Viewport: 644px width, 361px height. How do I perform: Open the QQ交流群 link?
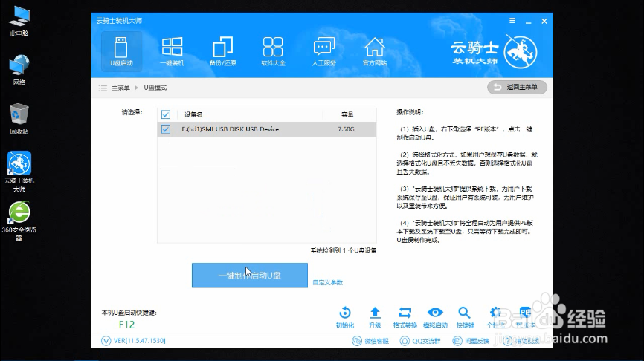[x=420, y=341]
